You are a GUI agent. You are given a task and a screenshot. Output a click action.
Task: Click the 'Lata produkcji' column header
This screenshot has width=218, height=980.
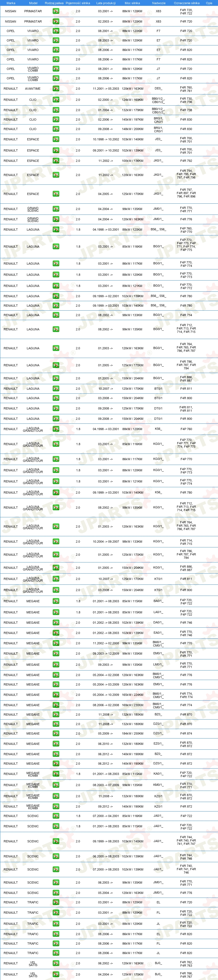106,3
